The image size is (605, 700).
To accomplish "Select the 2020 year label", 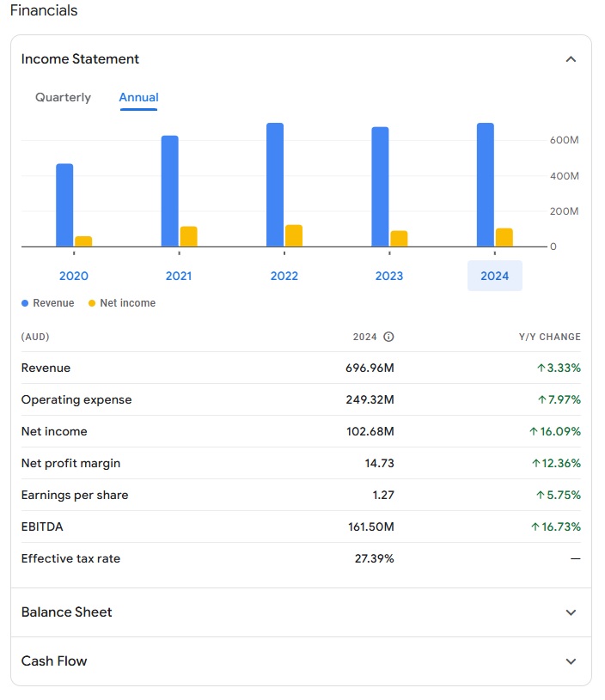I will point(74,276).
